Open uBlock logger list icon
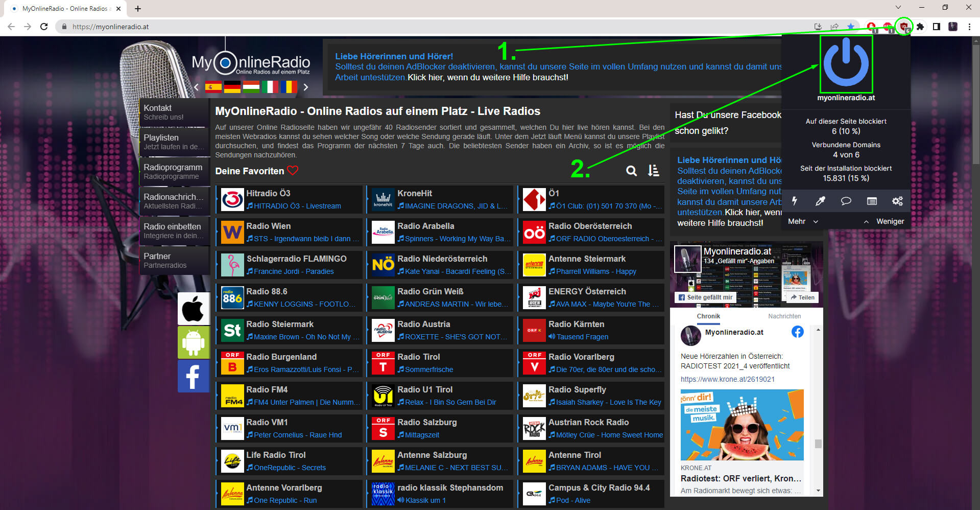The height and width of the screenshot is (510, 980). [872, 201]
